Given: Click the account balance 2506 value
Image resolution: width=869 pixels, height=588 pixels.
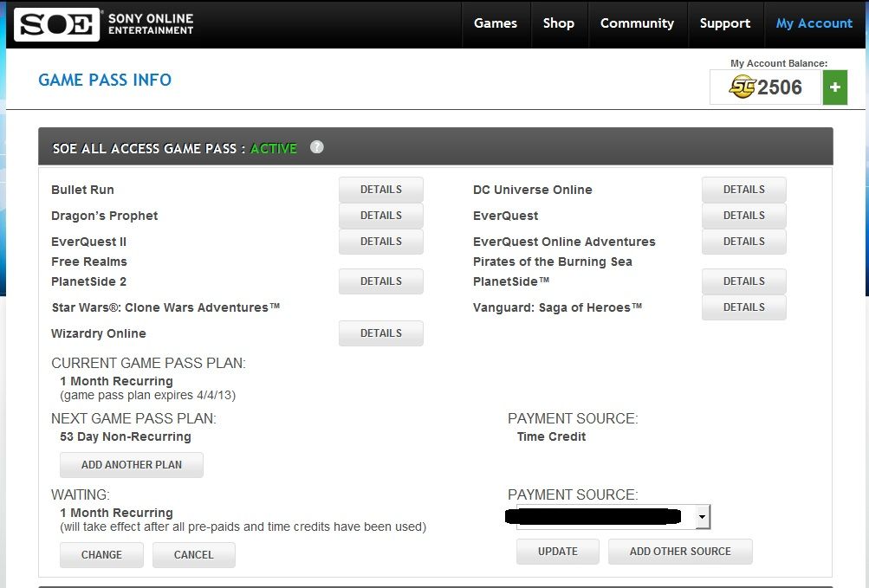Looking at the screenshot, I should [x=779, y=87].
